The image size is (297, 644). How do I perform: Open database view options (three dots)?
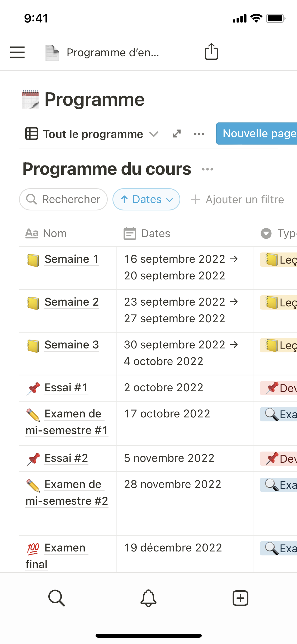click(x=199, y=134)
